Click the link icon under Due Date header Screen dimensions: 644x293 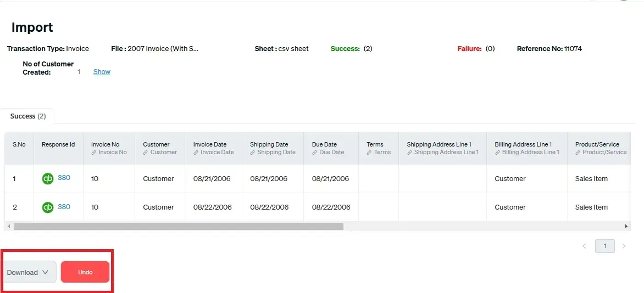coord(315,153)
